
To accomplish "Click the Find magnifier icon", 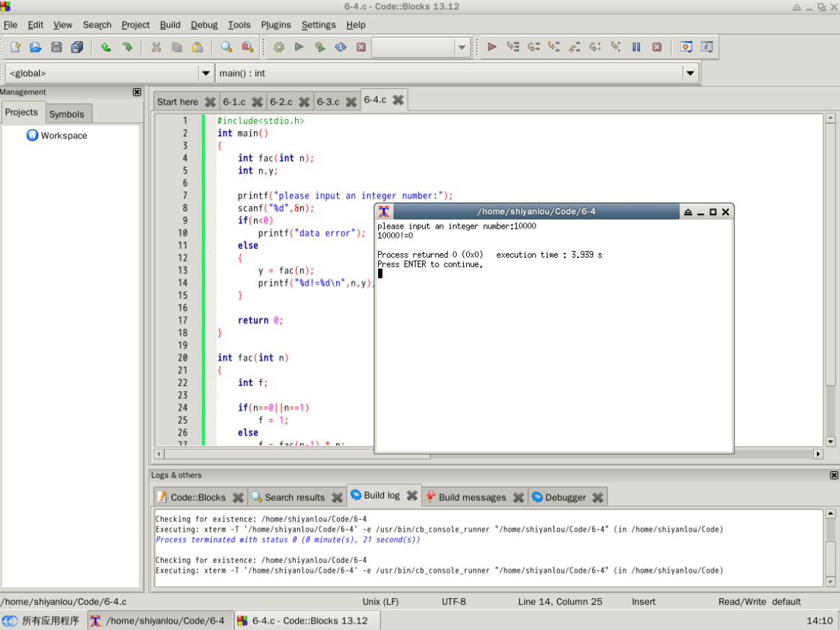I will [x=227, y=48].
